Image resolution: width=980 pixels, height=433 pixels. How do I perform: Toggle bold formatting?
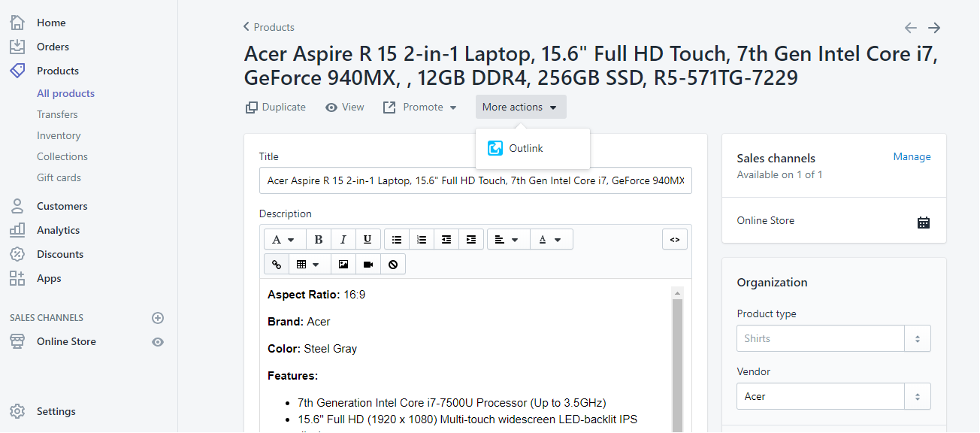click(319, 240)
